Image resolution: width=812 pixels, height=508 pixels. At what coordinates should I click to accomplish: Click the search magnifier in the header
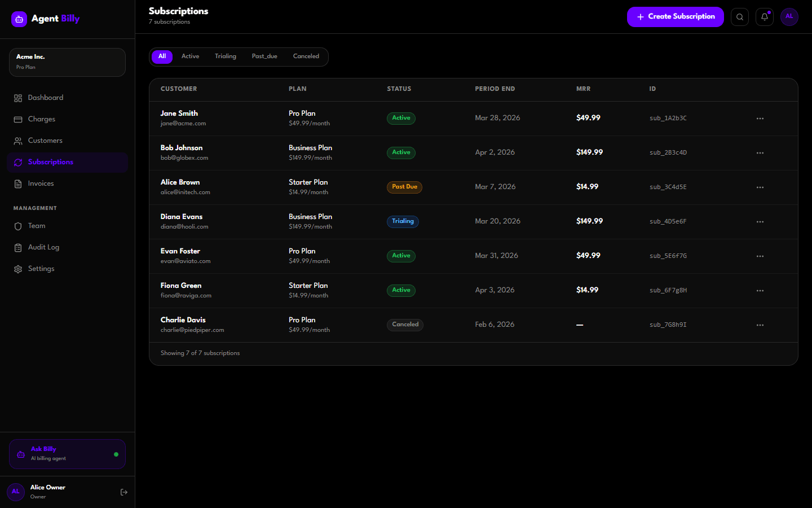740,17
